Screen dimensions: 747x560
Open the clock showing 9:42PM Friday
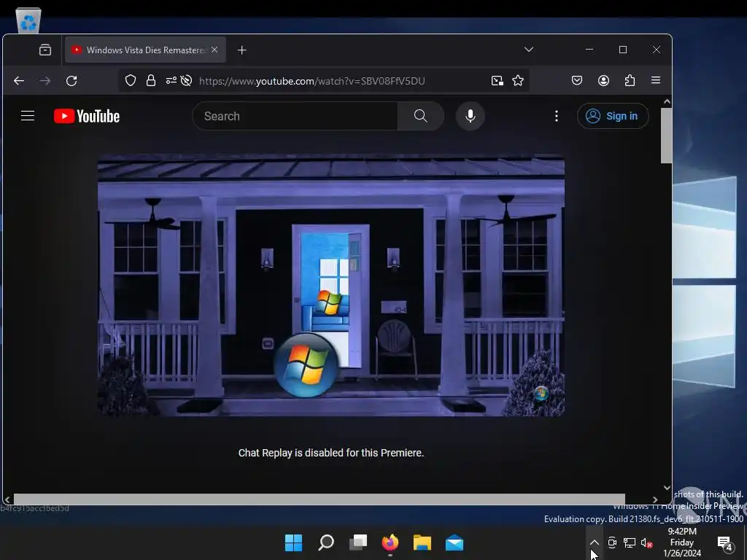click(682, 542)
